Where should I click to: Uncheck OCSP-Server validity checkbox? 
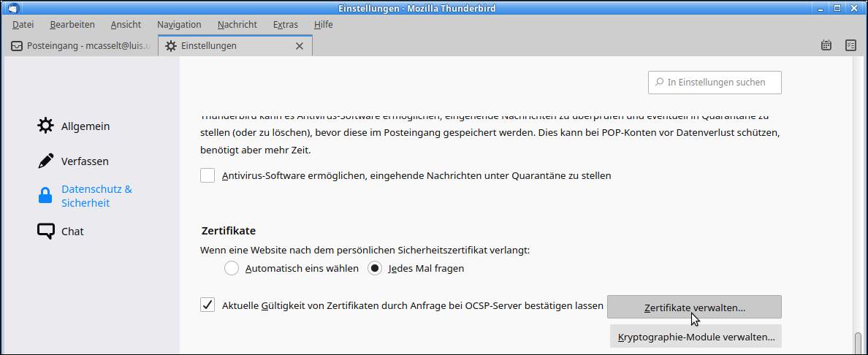click(208, 305)
